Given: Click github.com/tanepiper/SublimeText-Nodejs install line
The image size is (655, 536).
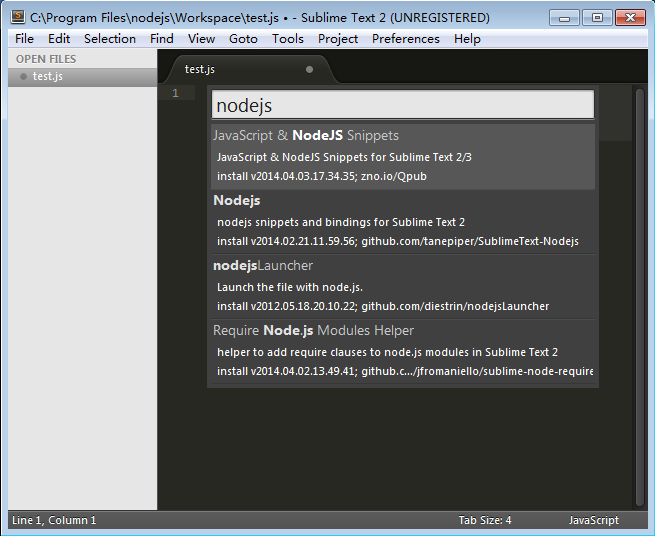Looking at the screenshot, I should [398, 241].
